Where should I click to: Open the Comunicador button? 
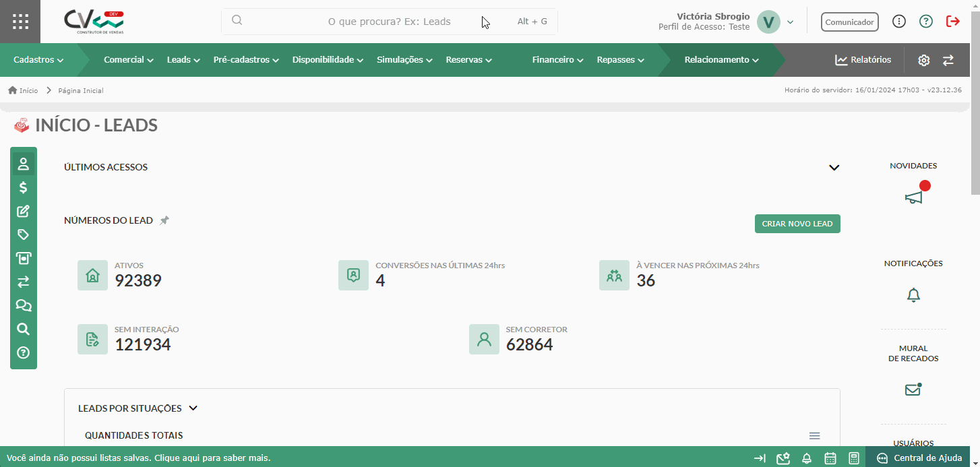(850, 22)
